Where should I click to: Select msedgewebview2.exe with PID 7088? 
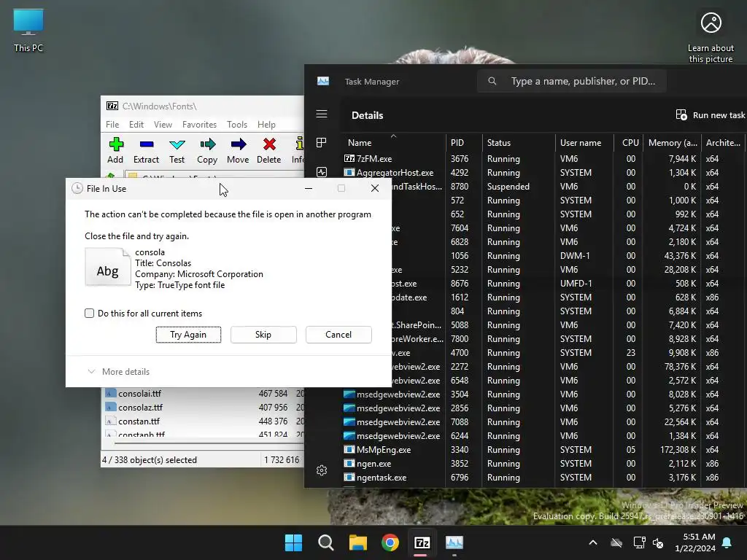(x=543, y=422)
